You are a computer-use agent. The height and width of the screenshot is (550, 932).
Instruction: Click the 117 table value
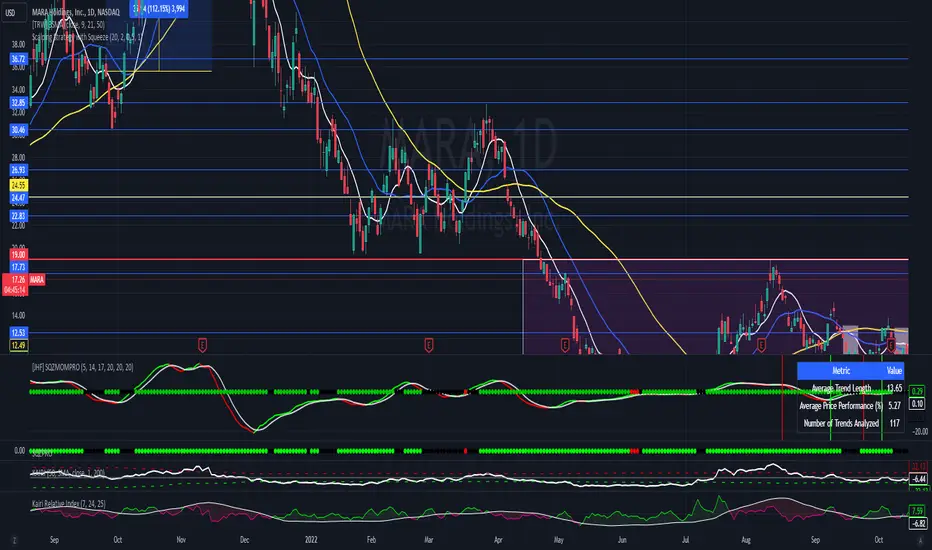(894, 423)
